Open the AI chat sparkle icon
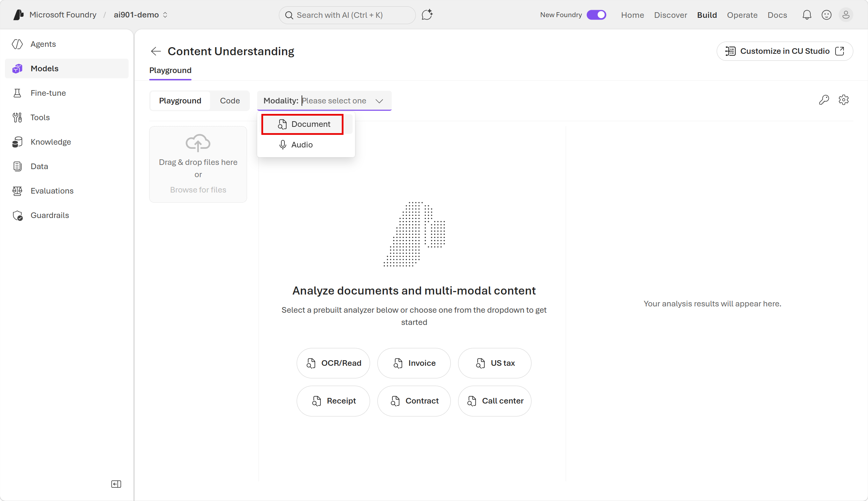This screenshot has height=501, width=868. (427, 15)
